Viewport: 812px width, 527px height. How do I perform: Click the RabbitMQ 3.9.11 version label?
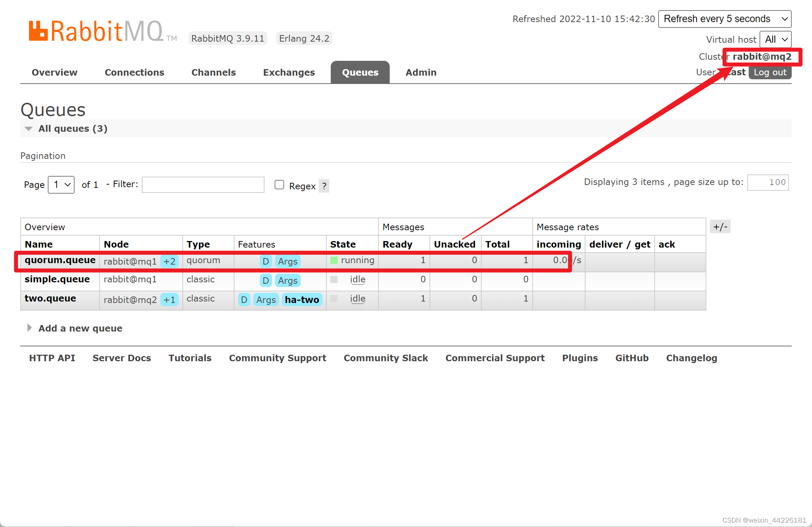pyautogui.click(x=228, y=38)
